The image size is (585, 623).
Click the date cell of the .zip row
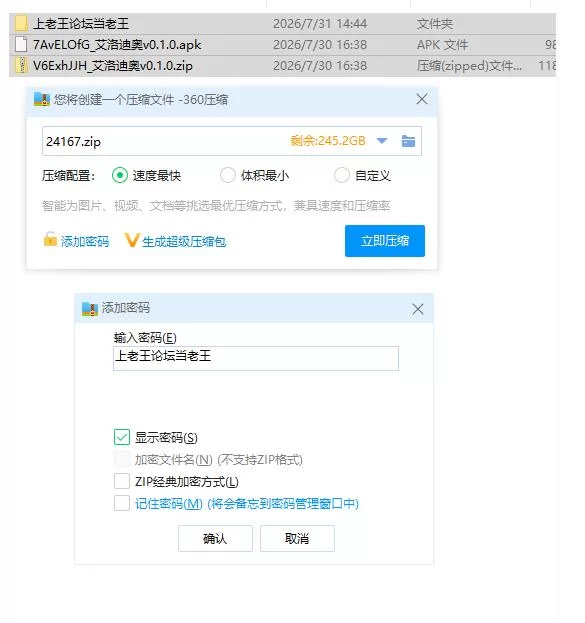(x=320, y=66)
